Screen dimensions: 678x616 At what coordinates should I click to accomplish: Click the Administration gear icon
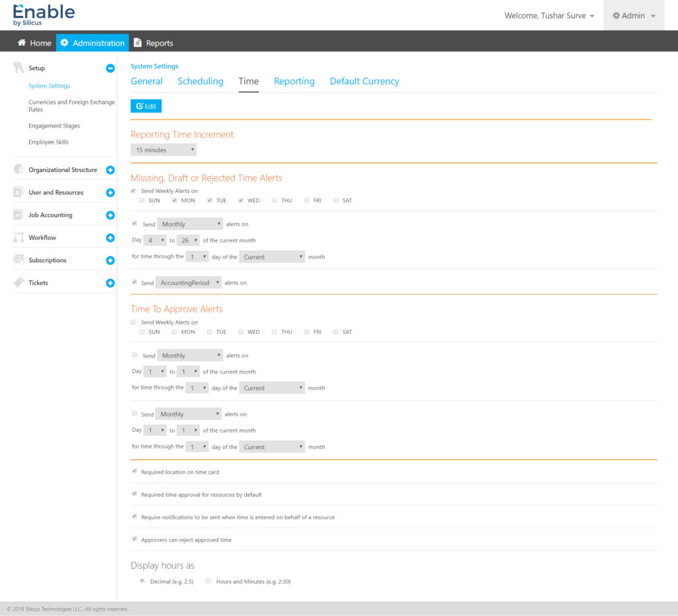(64, 42)
